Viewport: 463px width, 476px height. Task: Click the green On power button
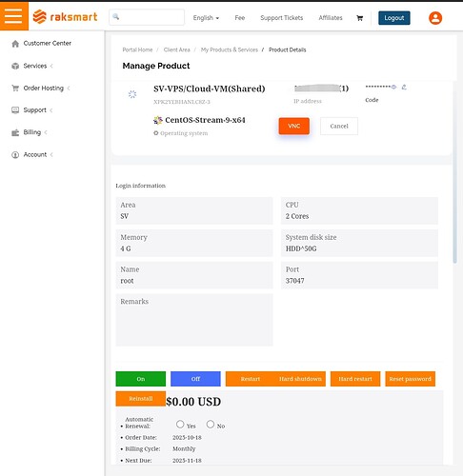click(x=141, y=379)
